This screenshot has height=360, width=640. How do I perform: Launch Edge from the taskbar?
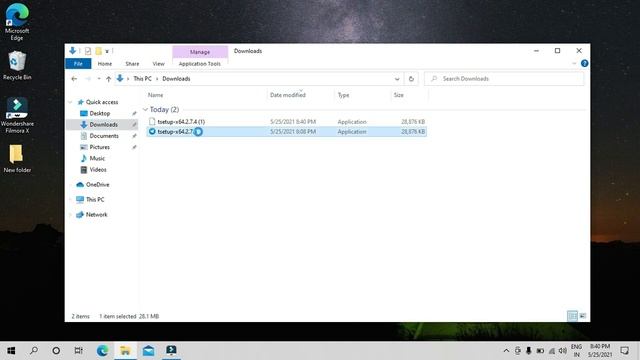point(102,351)
